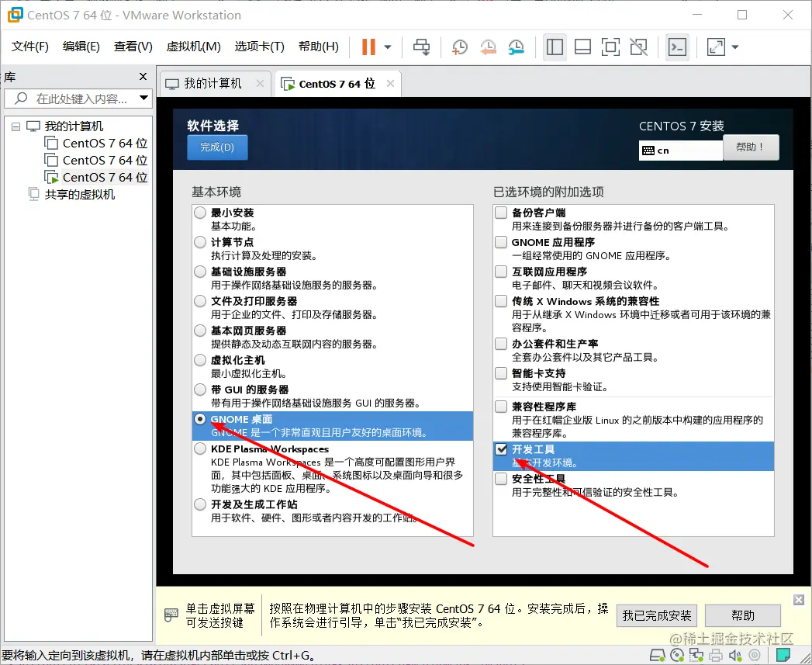Uncheck 开发工具 add-on
This screenshot has height=665, width=812.
501,449
